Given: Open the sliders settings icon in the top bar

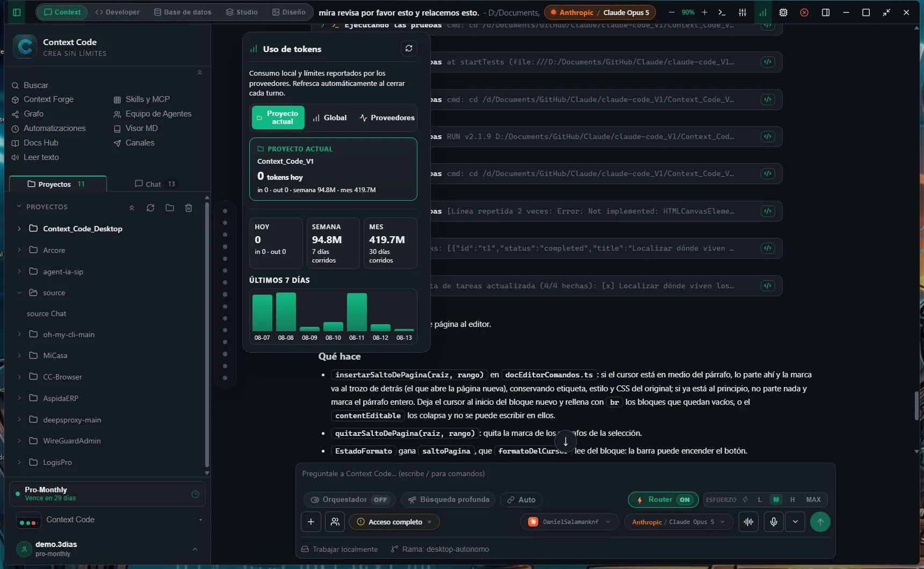Looking at the screenshot, I should coord(742,12).
